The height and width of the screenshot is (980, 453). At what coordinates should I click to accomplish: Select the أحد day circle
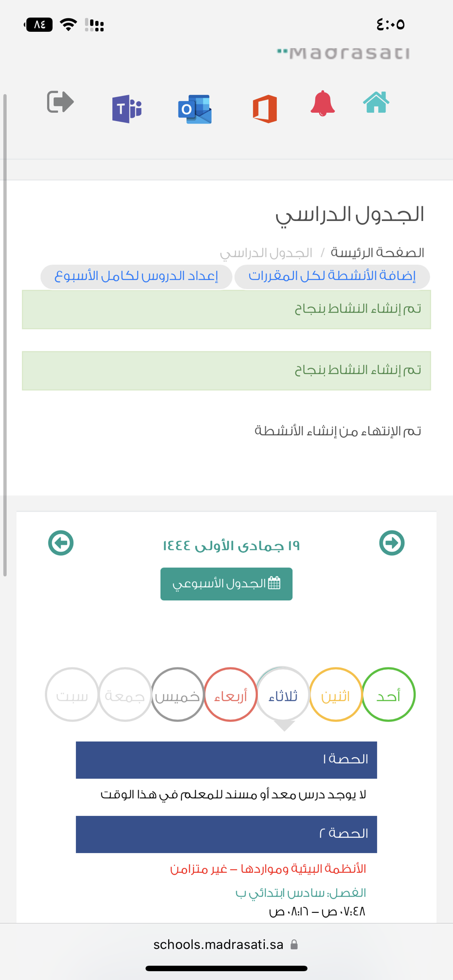(388, 695)
